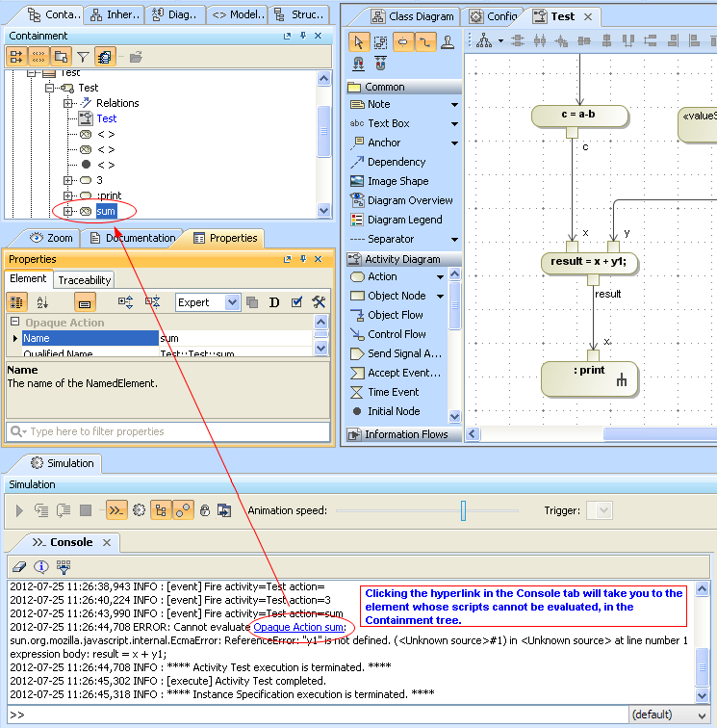Clear the console using the eraser icon
Screen dimensions: 717x728
pyautogui.click(x=17, y=567)
